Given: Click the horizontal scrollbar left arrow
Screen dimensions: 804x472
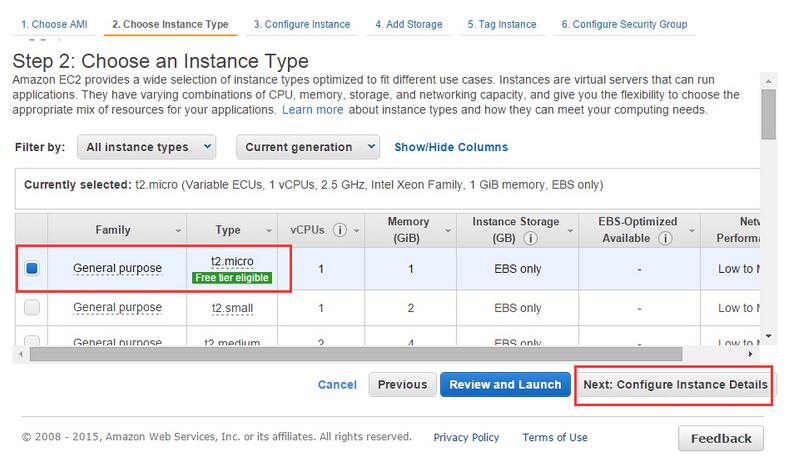Looking at the screenshot, I should point(21,354).
